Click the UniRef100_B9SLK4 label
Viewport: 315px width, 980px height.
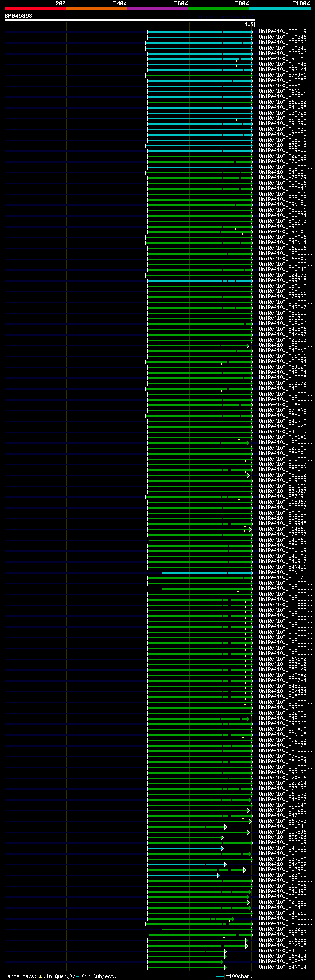tap(283, 69)
